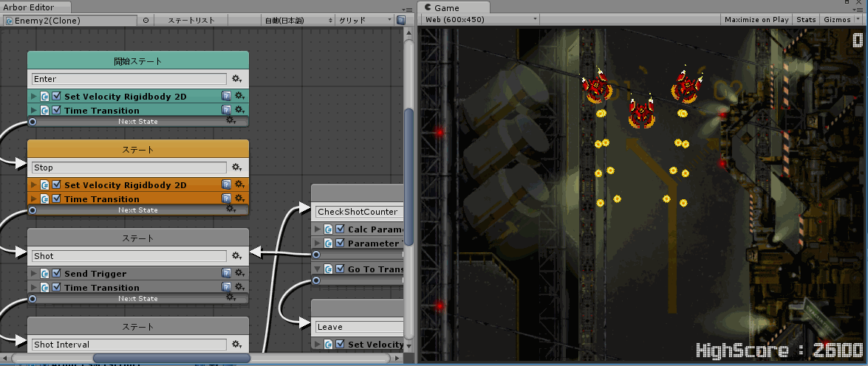Toggle Stop's Set Velocity Rigidbody 2D checkbox
868x366 pixels.
tap(56, 184)
